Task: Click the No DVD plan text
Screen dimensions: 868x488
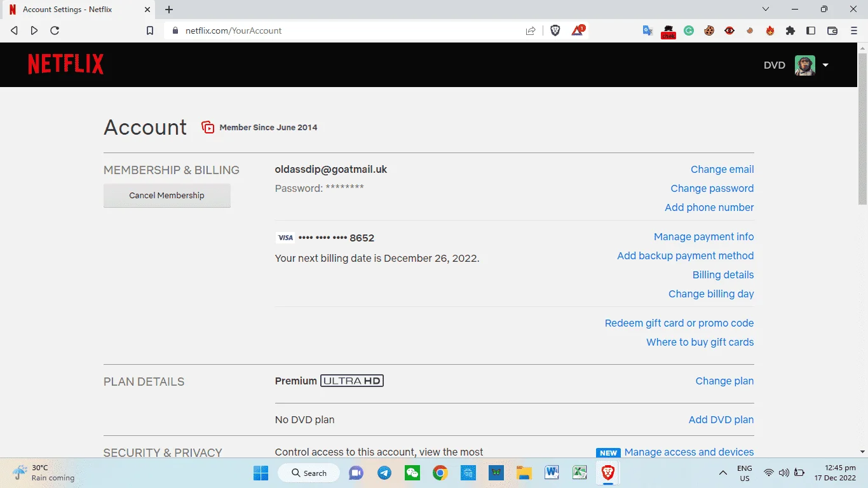Action: point(305,419)
